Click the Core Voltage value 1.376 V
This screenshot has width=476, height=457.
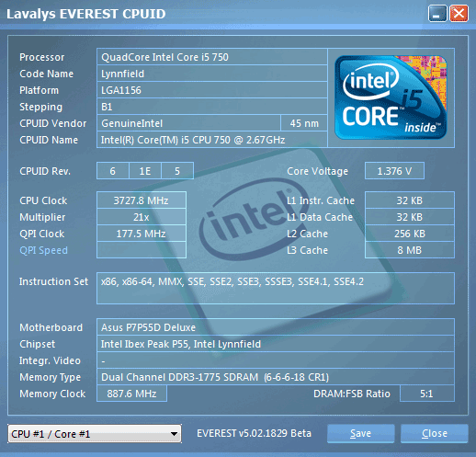[x=394, y=171]
